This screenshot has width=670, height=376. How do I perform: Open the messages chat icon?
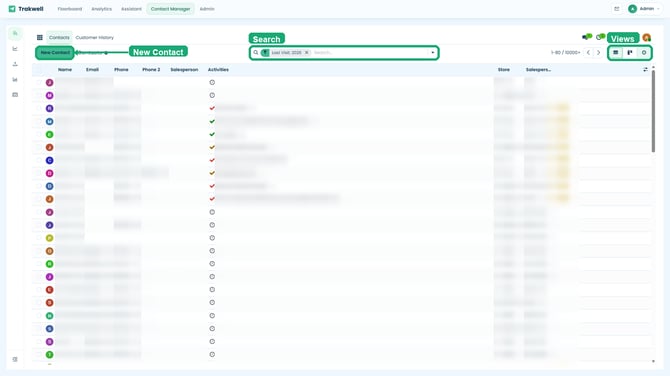click(586, 37)
